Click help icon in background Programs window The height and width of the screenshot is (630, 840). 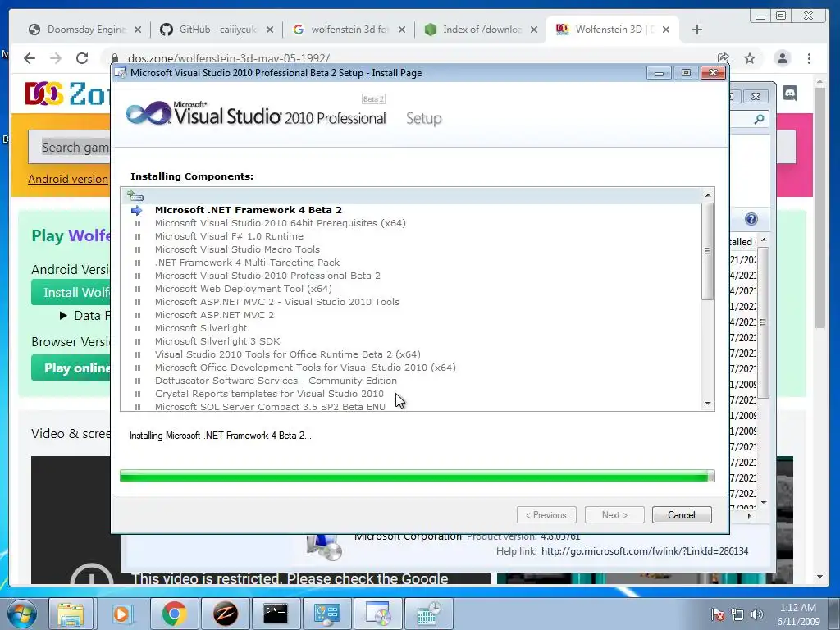[x=751, y=219]
